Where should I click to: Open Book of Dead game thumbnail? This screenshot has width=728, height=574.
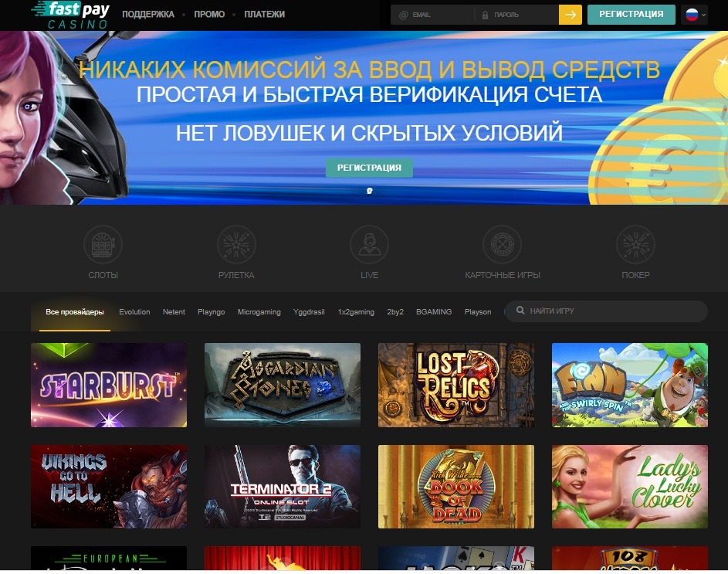click(456, 487)
